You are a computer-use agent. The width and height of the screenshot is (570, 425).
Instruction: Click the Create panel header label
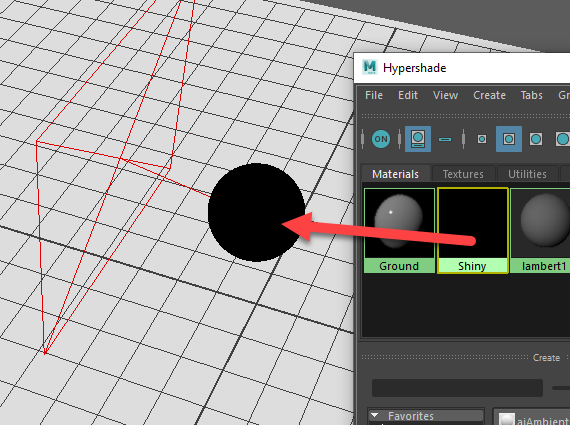click(546, 358)
